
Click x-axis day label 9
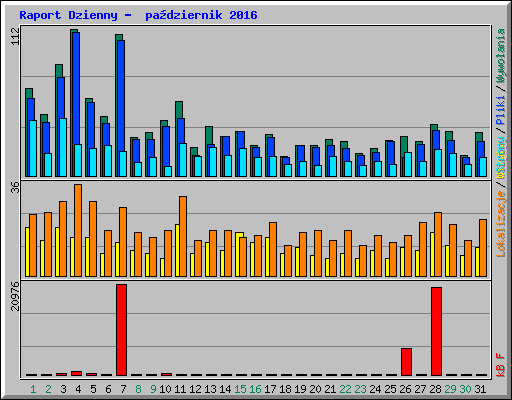153,389
